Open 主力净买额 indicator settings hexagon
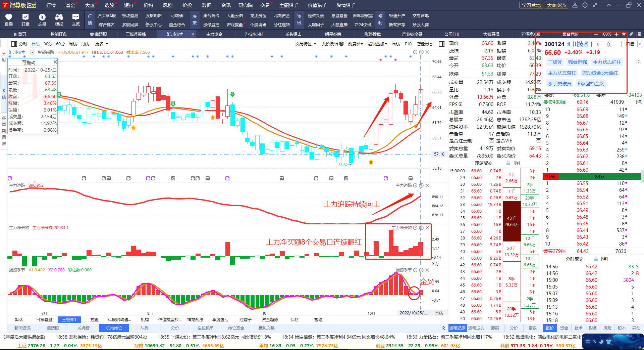 (415, 228)
